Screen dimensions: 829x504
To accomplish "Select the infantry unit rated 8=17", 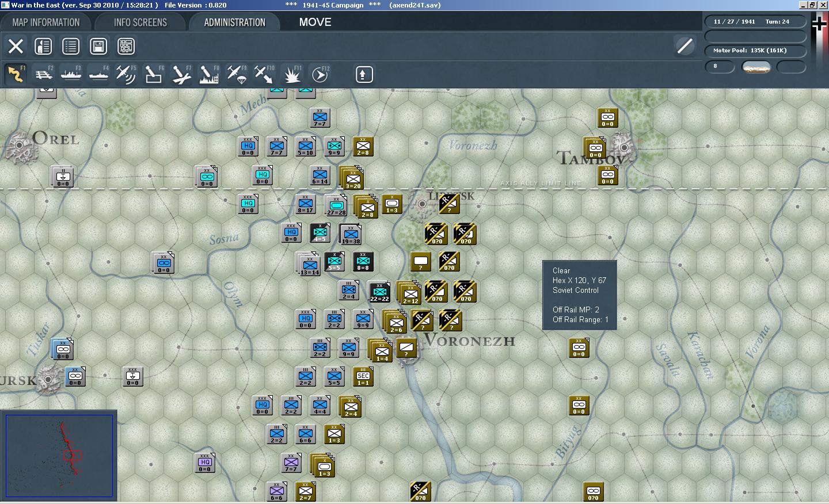I will (306, 204).
